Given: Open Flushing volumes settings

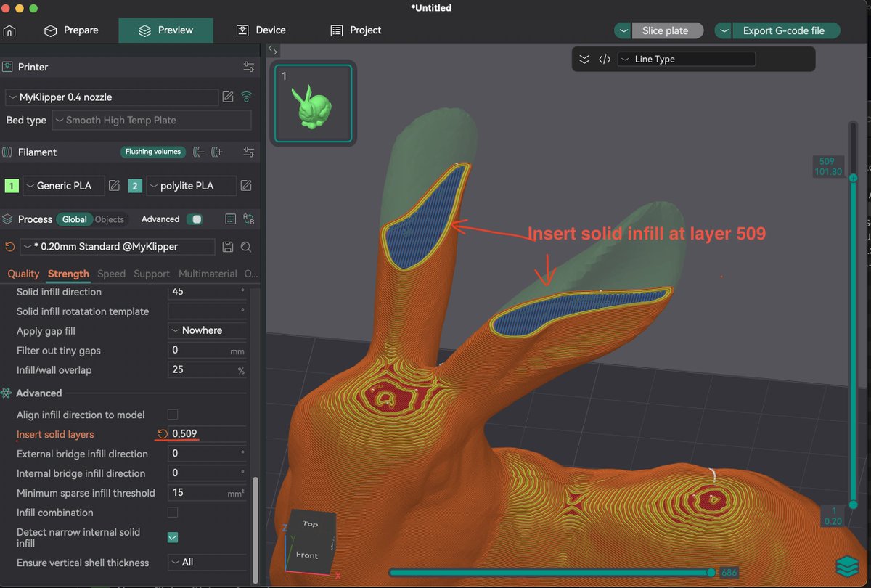Looking at the screenshot, I should [x=153, y=152].
